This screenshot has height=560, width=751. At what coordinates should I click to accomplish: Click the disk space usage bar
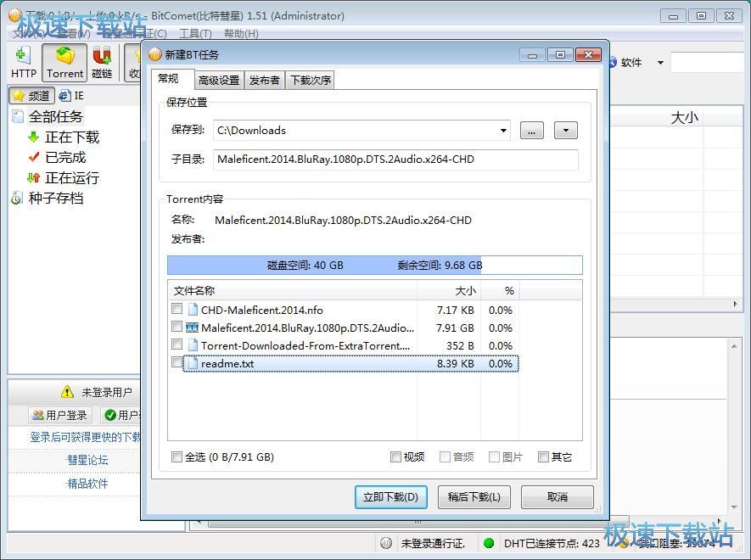coord(375,265)
